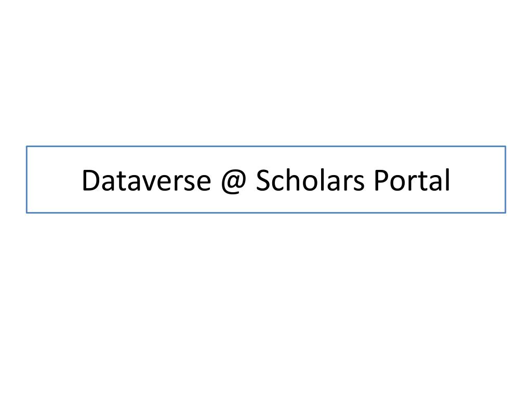Click the left edge of the title box
The height and width of the screenshot is (399, 532).
click(27, 179)
